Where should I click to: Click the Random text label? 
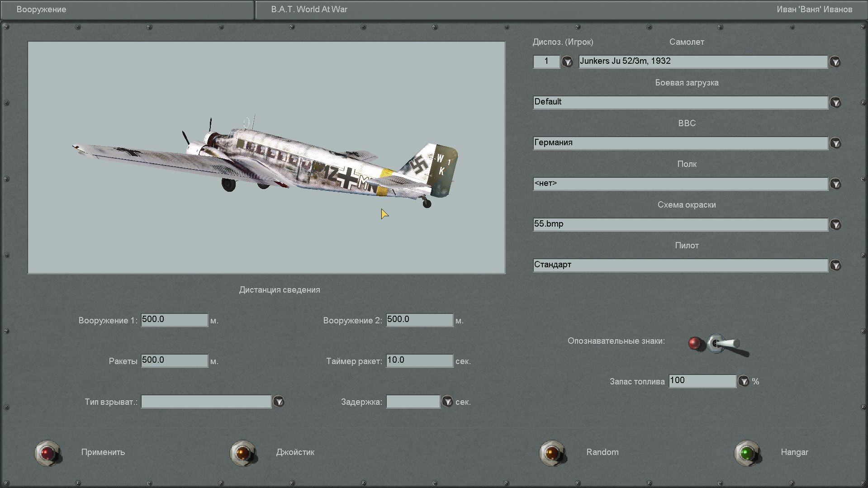[602, 452]
